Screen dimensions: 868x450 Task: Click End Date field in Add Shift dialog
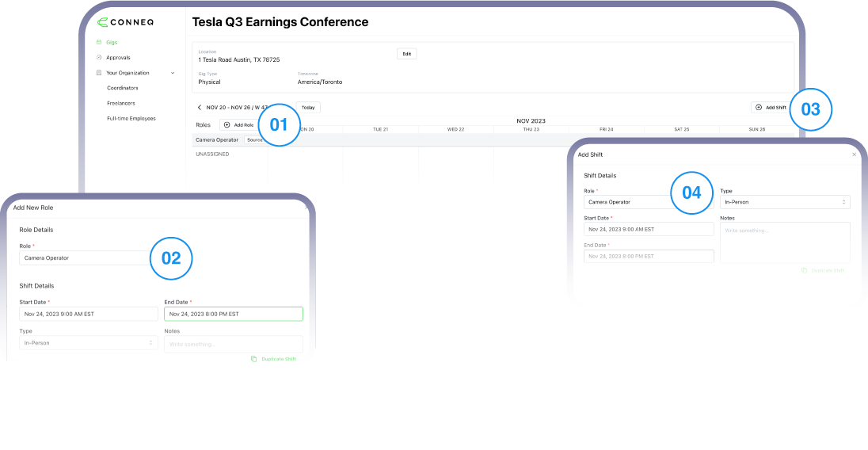[x=649, y=256]
